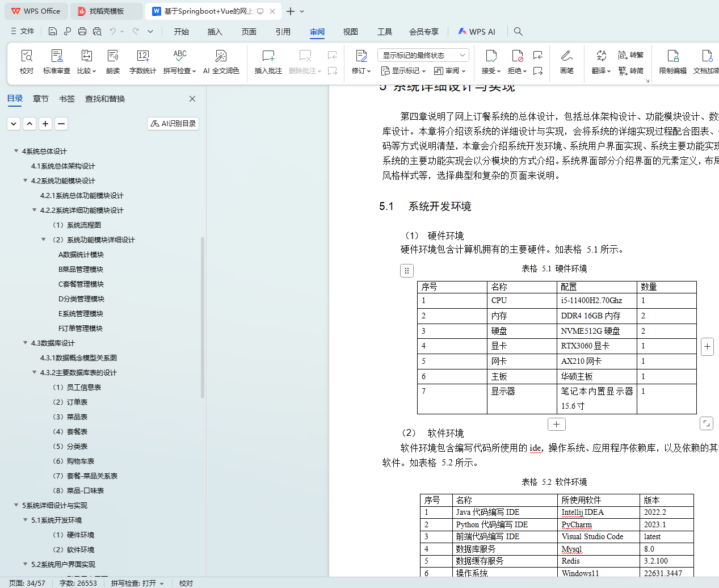Click the undo arrow icon
The height and width of the screenshot is (588, 719).
coord(113,31)
